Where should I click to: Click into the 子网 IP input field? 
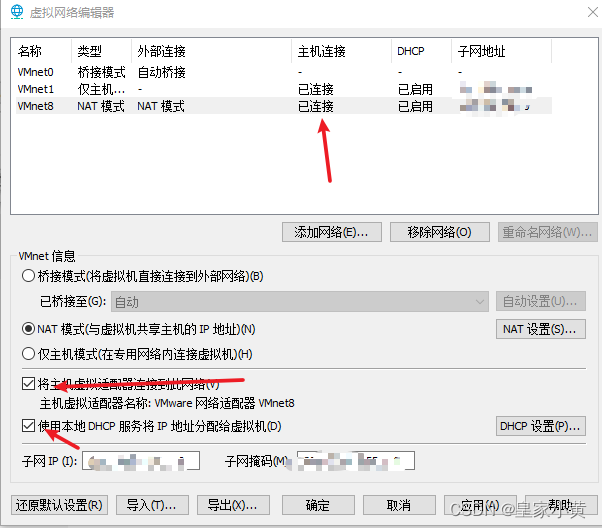141,461
